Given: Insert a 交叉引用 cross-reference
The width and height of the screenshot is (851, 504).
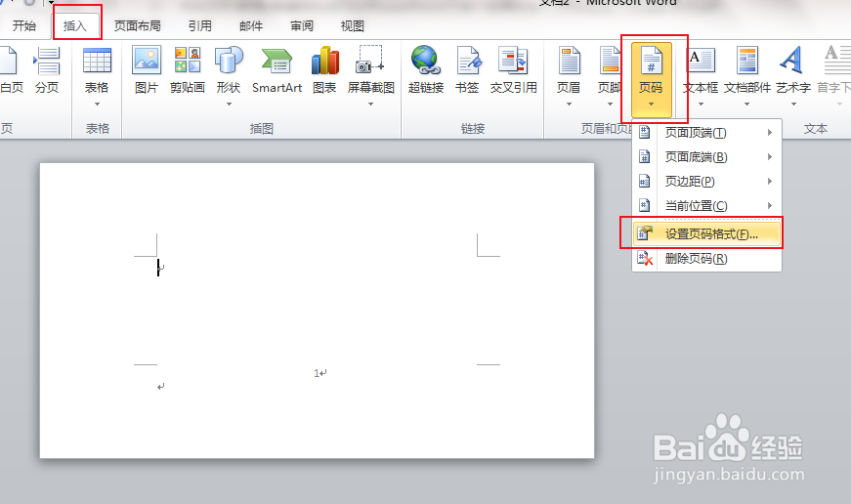Looking at the screenshot, I should [513, 70].
